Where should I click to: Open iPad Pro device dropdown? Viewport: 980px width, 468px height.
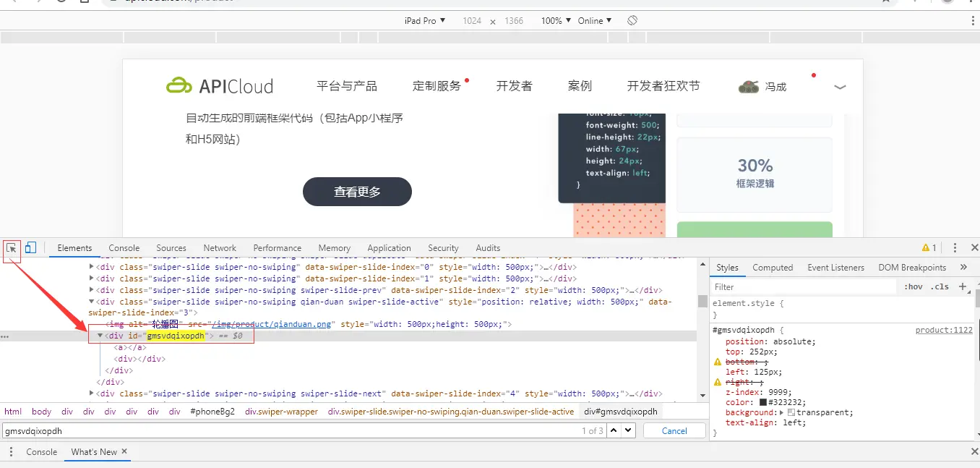click(x=425, y=20)
